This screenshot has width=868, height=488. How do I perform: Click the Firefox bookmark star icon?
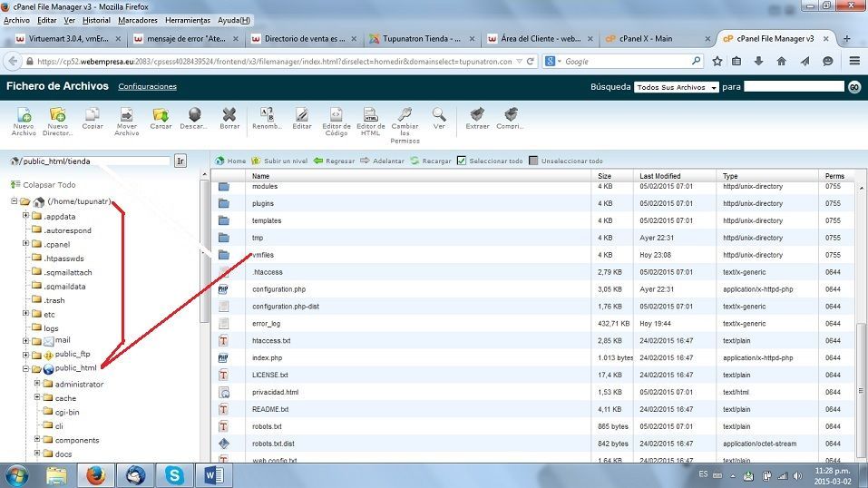tap(717, 61)
